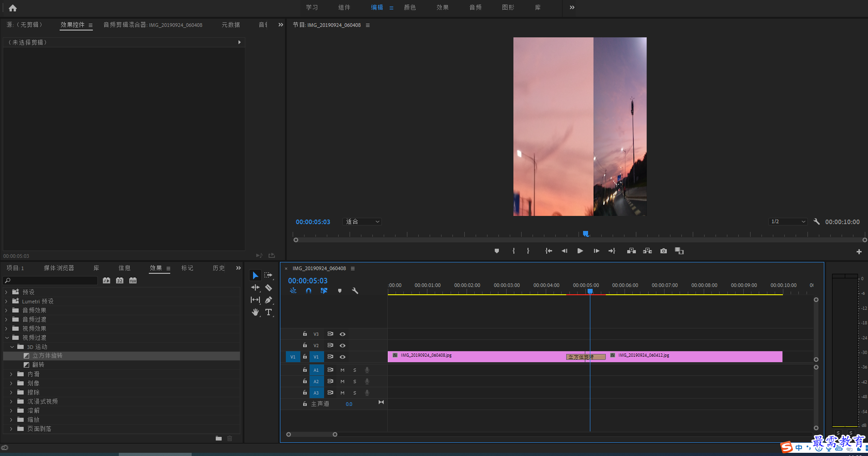Export frame with camera icon
This screenshot has height=456, width=868.
pyautogui.click(x=664, y=251)
